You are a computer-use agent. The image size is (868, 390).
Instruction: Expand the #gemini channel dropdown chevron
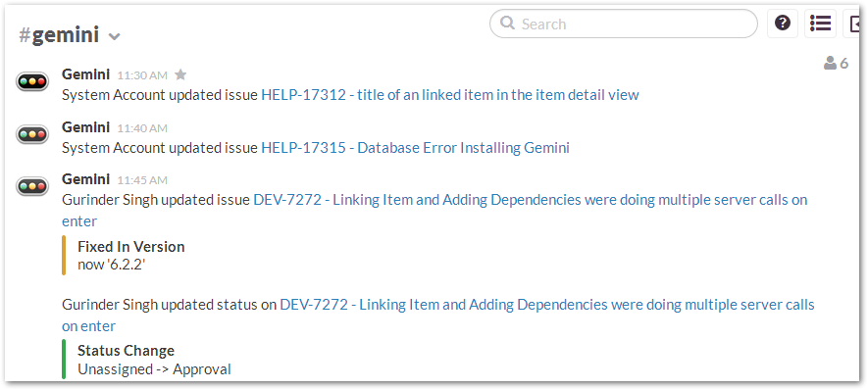coord(114,37)
